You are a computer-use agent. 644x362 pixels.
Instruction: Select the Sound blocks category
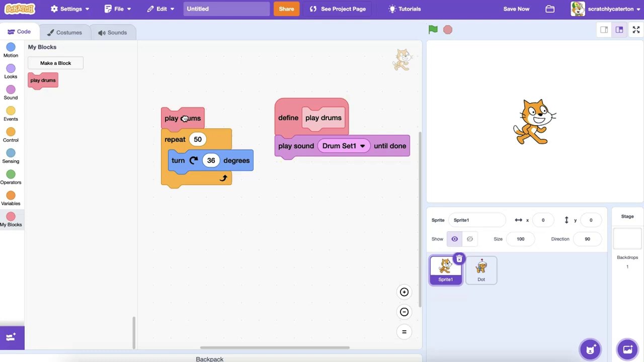(x=11, y=91)
